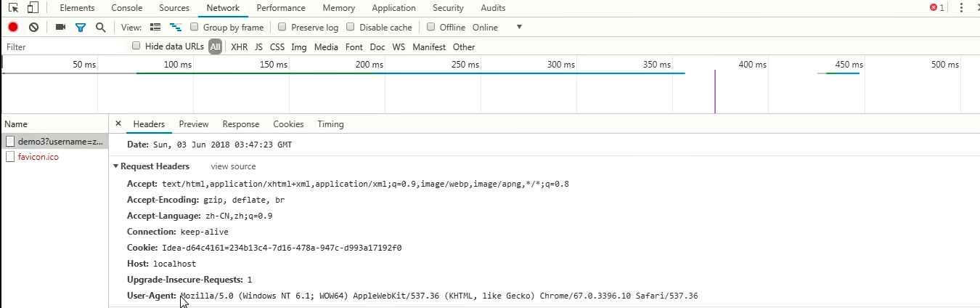Filter requests by Manifest
Viewport: 980px width, 308px height.
coord(429,46)
